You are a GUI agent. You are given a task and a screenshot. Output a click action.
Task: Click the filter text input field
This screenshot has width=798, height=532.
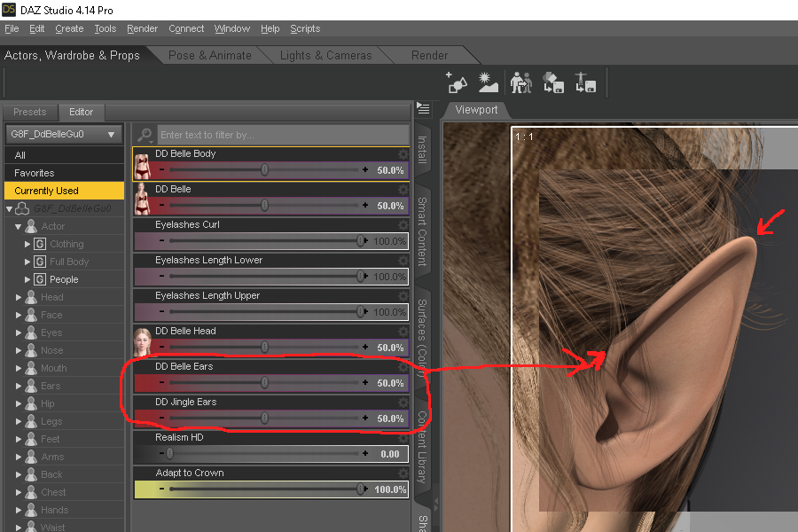[x=283, y=135]
